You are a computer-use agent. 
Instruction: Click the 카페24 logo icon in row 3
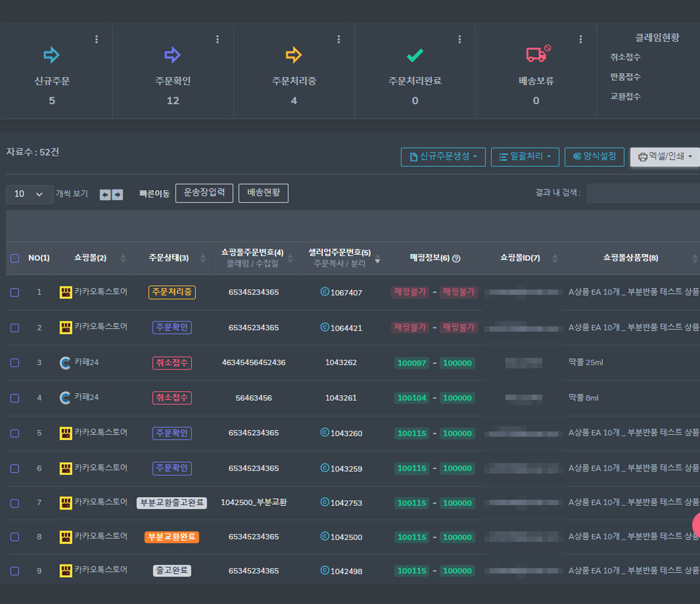[65, 363]
